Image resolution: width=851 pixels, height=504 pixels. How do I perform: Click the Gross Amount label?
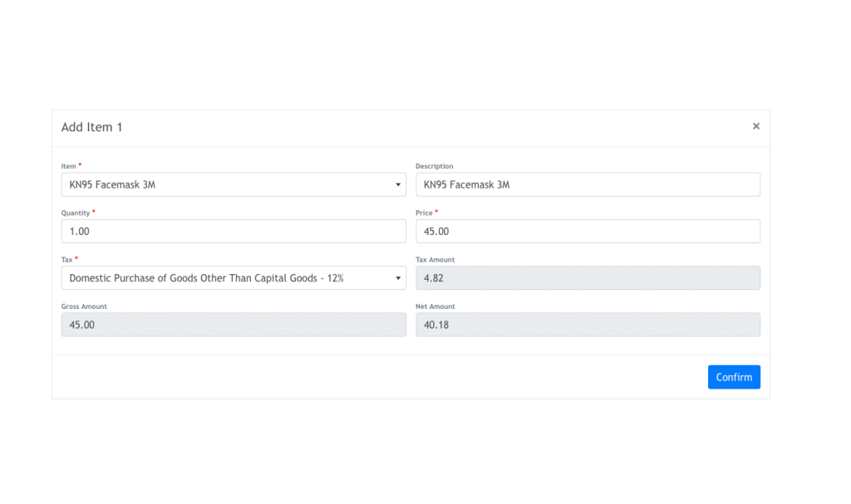point(84,306)
